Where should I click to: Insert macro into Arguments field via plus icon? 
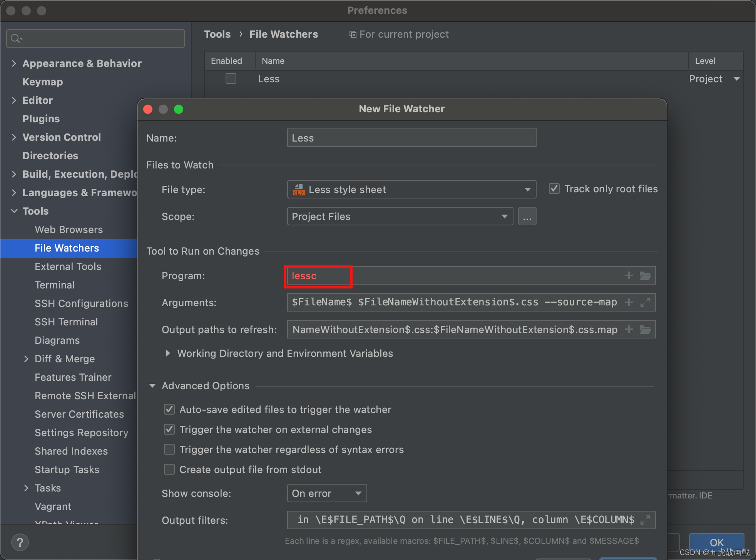(x=629, y=303)
